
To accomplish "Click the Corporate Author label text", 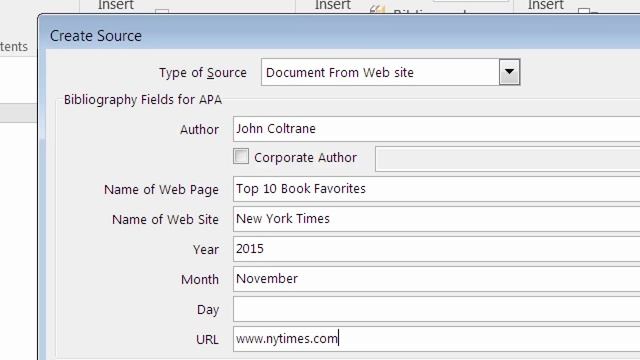I will point(305,158).
